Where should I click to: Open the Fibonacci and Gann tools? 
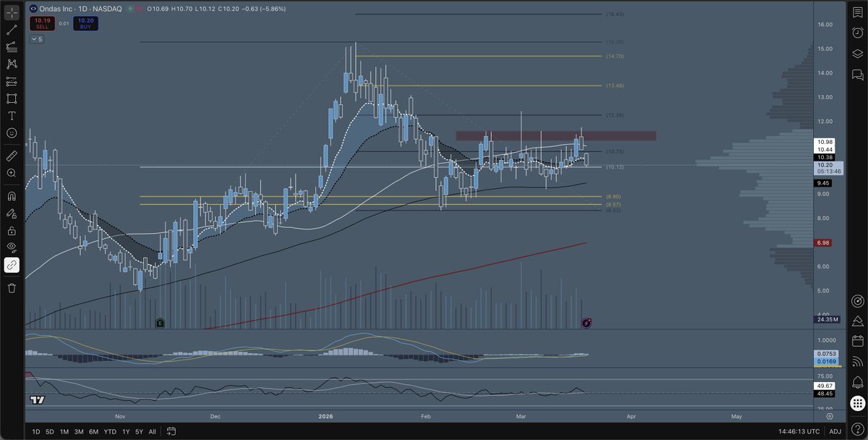click(12, 47)
